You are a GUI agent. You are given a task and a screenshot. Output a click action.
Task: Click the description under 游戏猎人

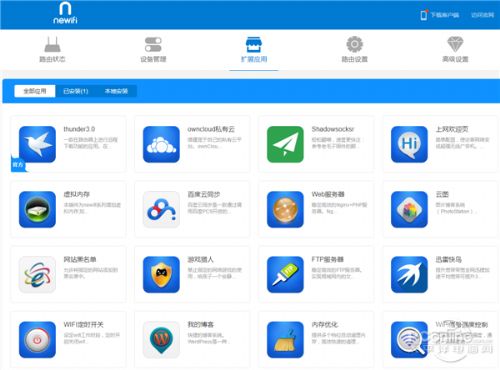pos(215,273)
